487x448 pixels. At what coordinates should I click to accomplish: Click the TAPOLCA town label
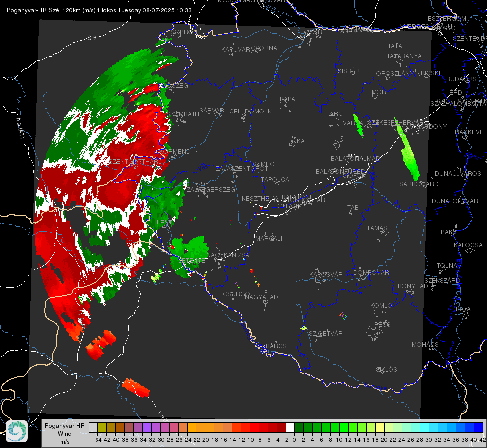(275, 179)
